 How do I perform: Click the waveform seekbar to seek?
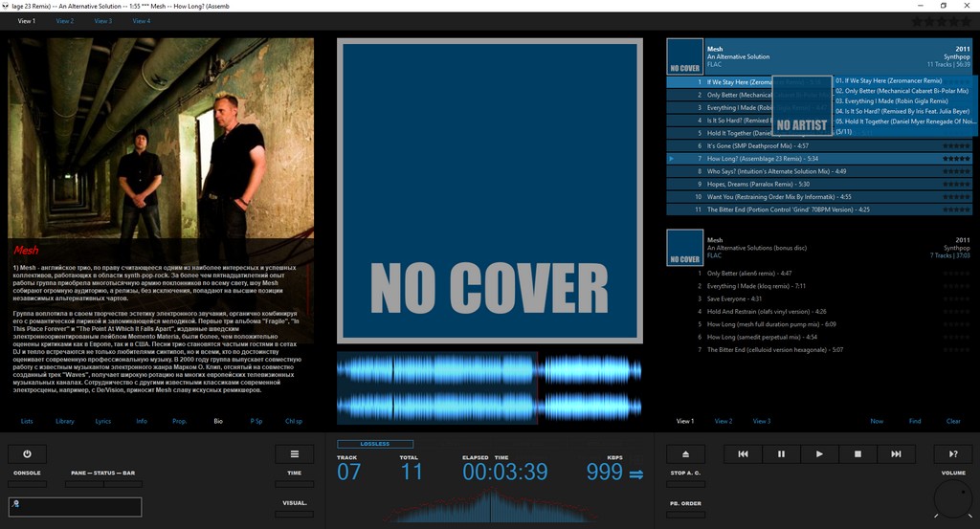coord(489,387)
